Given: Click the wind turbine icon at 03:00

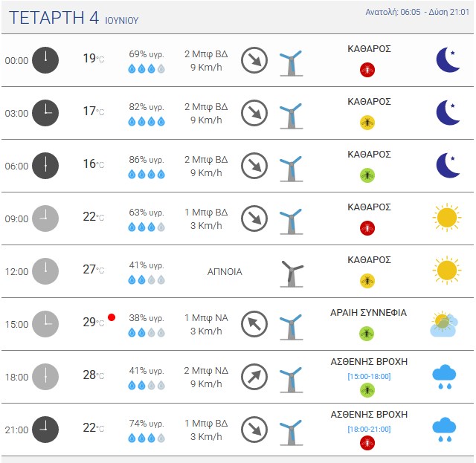Looking at the screenshot, I should coord(292,116).
